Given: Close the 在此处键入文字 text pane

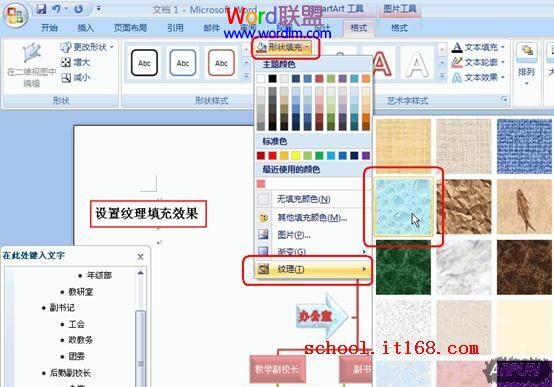Looking at the screenshot, I should tap(140, 257).
